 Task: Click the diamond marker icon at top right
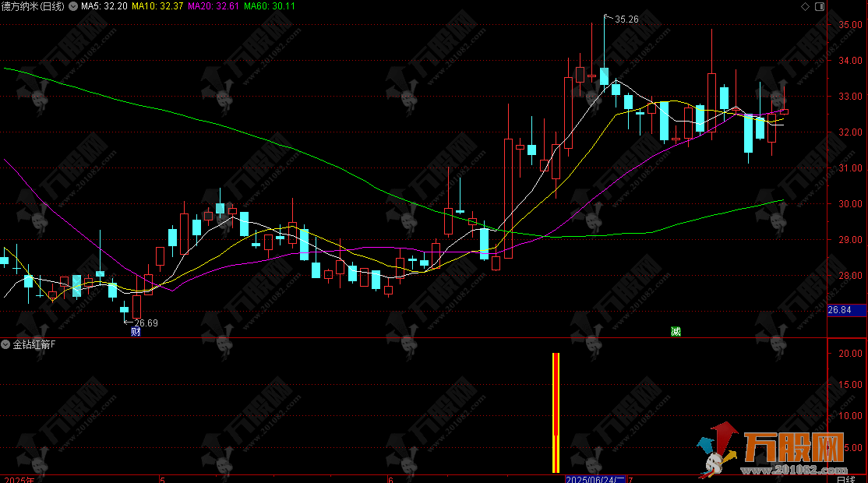pyautogui.click(x=806, y=7)
